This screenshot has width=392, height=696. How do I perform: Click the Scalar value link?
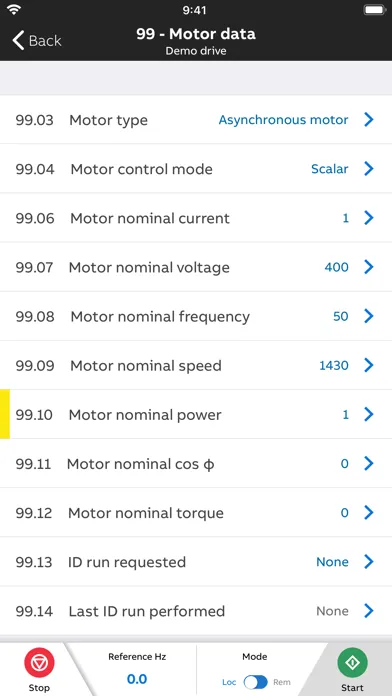(329, 169)
